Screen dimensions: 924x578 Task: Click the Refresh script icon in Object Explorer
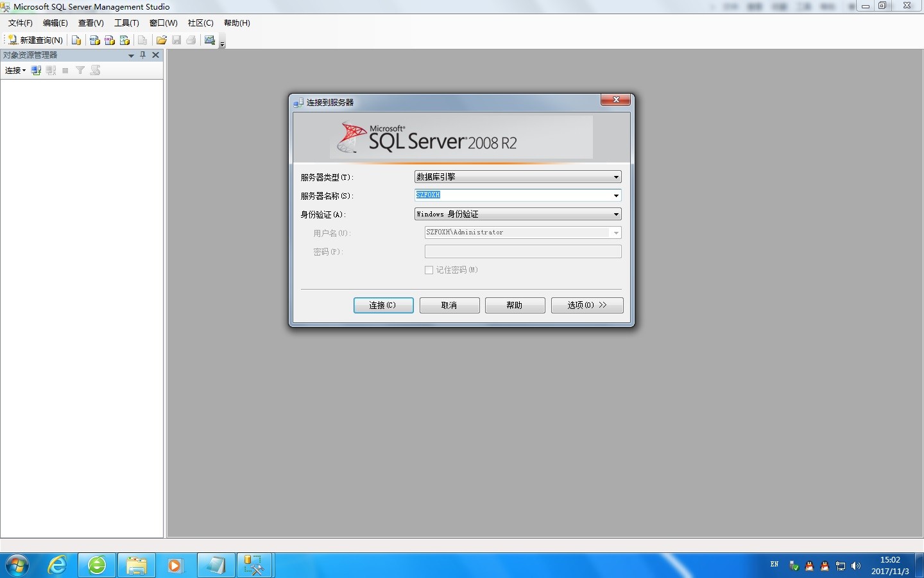[x=96, y=71]
